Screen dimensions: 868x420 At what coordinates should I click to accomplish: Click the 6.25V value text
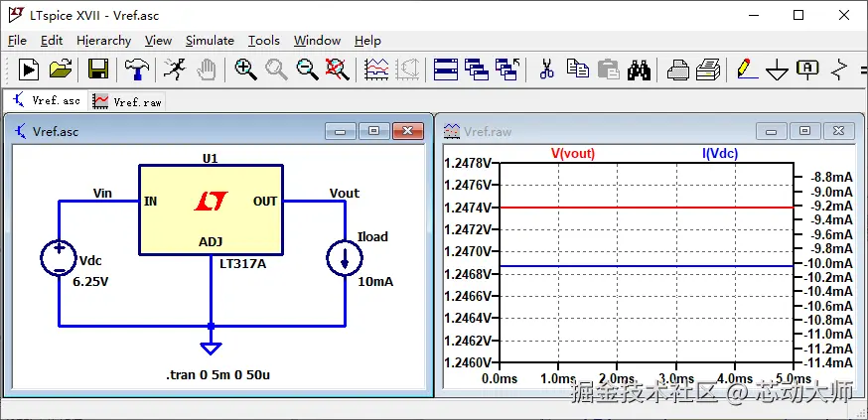coord(90,282)
